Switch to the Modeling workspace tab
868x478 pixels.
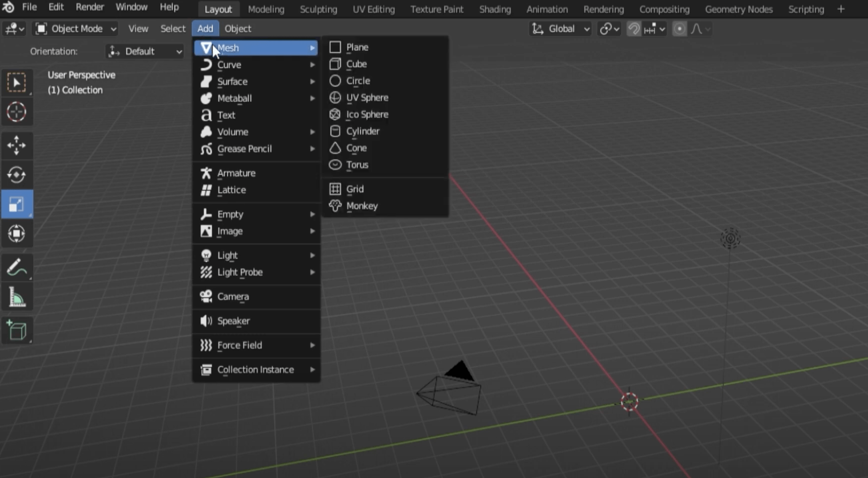coord(266,9)
